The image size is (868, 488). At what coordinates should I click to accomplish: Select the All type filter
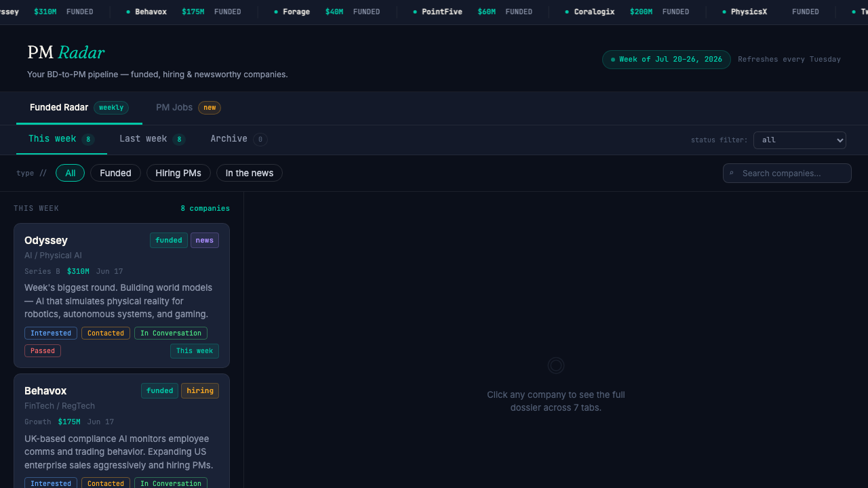[x=71, y=174]
